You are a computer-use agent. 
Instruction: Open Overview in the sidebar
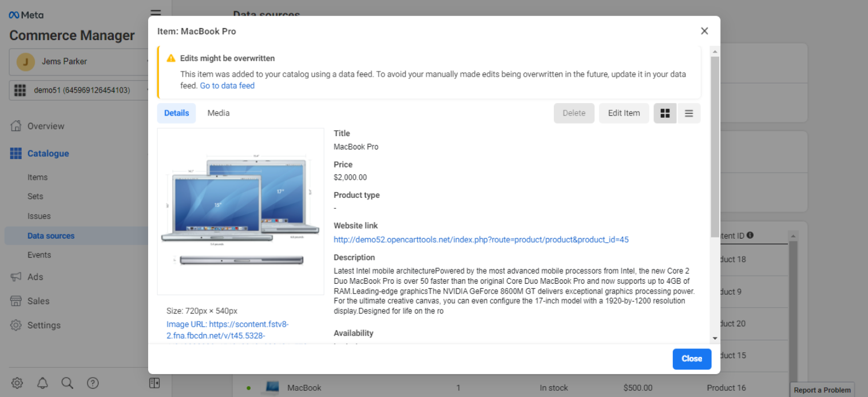(46, 126)
